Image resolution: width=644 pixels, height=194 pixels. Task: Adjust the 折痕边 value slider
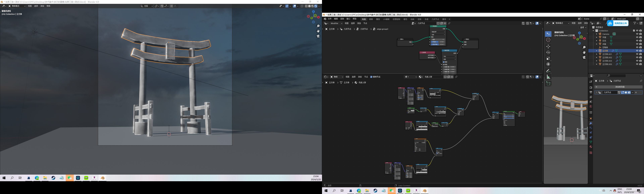click(x=438, y=42)
